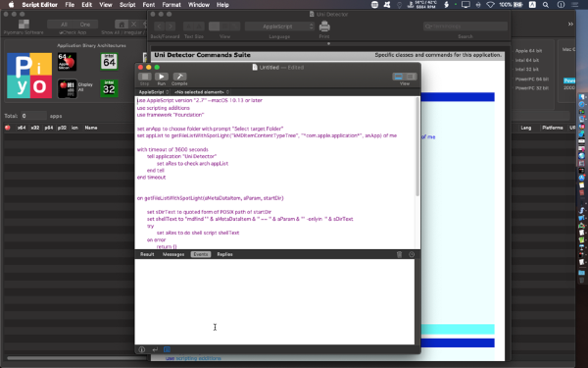
Task: Open the Format menu
Action: 171,5
